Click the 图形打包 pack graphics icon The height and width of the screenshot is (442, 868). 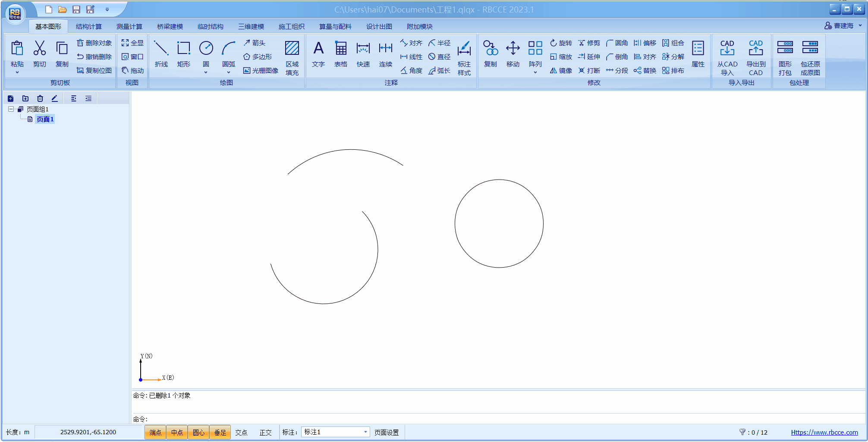785,57
